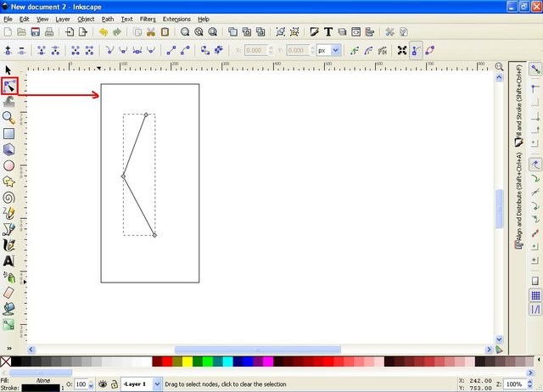Select the Tweak tool
The width and height of the screenshot is (543, 392).
point(8,102)
